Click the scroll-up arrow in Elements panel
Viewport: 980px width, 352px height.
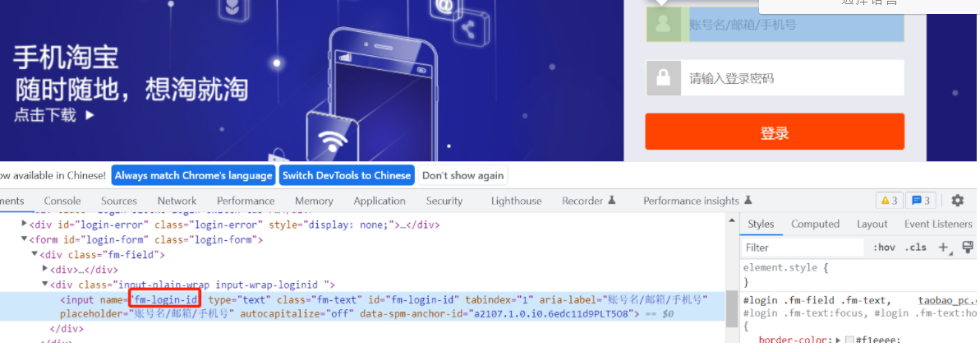click(732, 220)
